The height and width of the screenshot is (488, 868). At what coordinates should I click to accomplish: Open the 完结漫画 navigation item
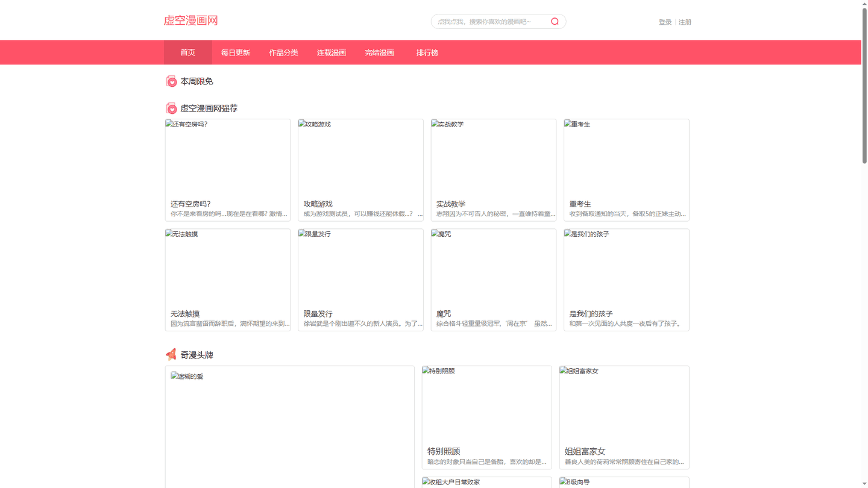point(379,52)
